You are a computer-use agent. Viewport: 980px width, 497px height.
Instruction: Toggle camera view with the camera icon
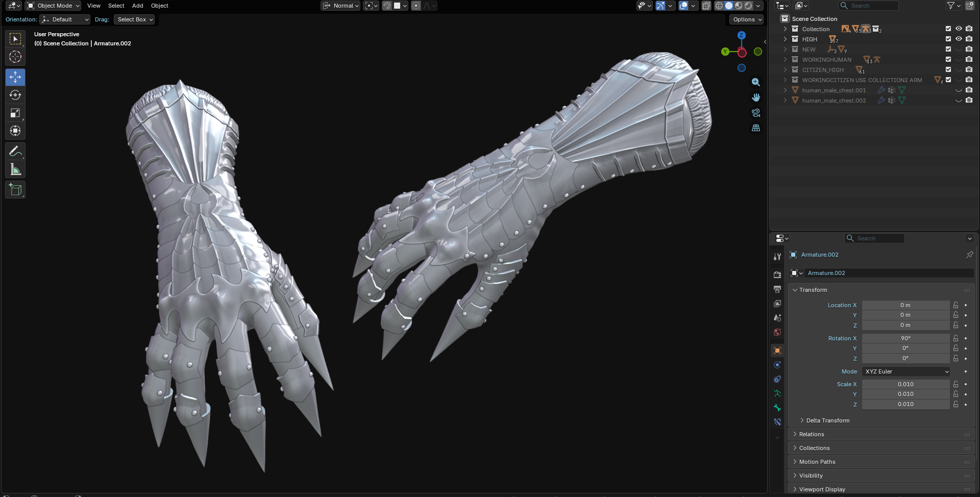(756, 113)
